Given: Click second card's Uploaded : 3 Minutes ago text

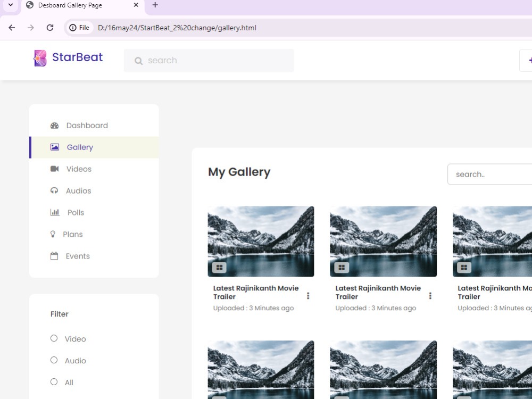Looking at the screenshot, I should click(x=376, y=308).
